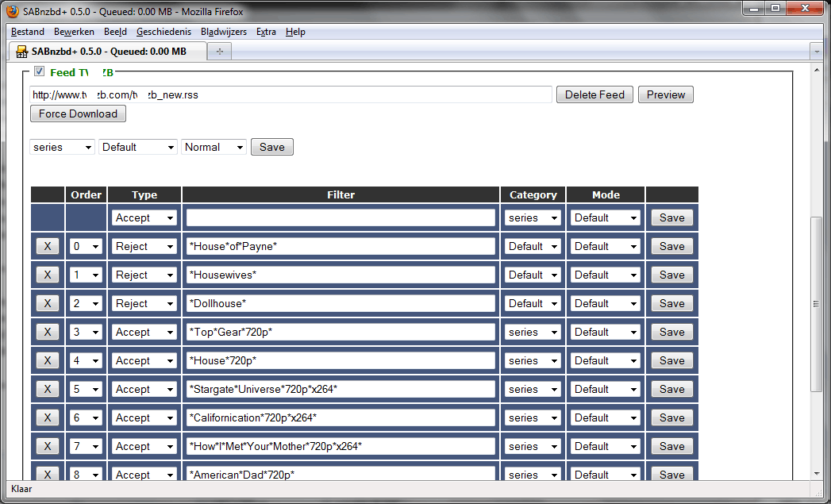The height and width of the screenshot is (504, 831).
Task: Click the Delete Feed button
Action: 594,95
